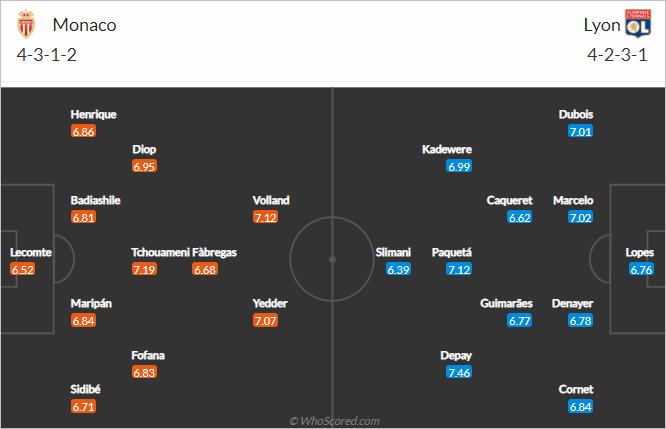This screenshot has width=666, height=429.
Task: Open player Paquetá name label
Action: [452, 252]
